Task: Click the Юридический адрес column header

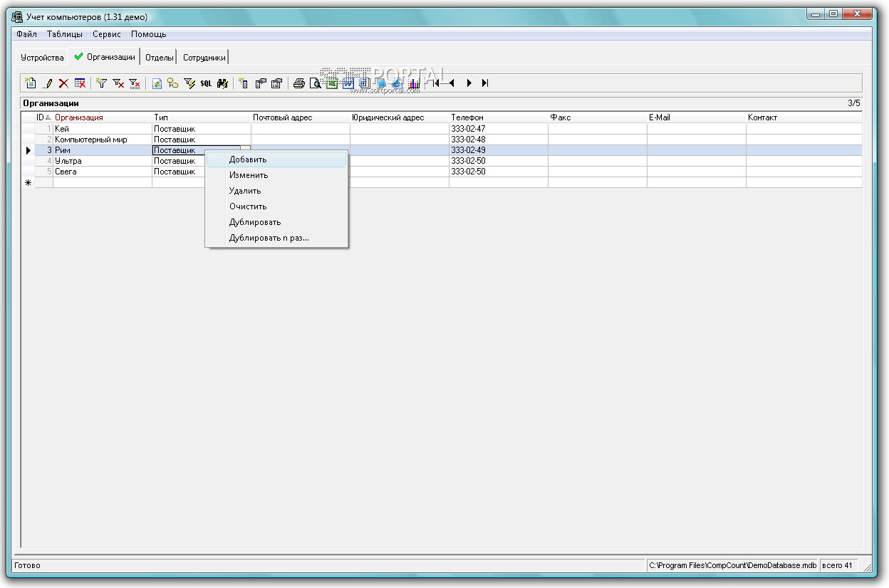Action: [400, 117]
